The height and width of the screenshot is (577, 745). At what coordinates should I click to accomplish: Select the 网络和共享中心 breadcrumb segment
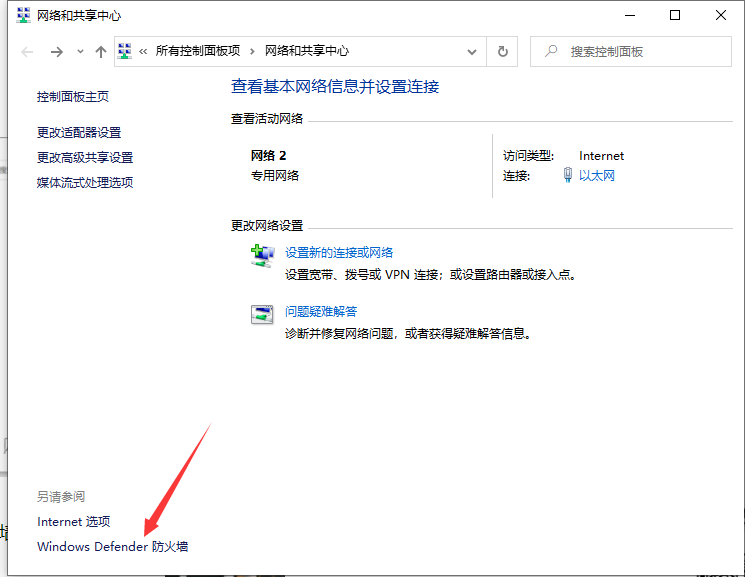pos(306,51)
